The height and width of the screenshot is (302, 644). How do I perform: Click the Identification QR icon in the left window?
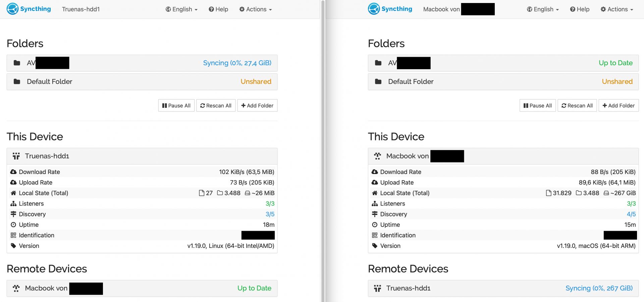(x=13, y=235)
